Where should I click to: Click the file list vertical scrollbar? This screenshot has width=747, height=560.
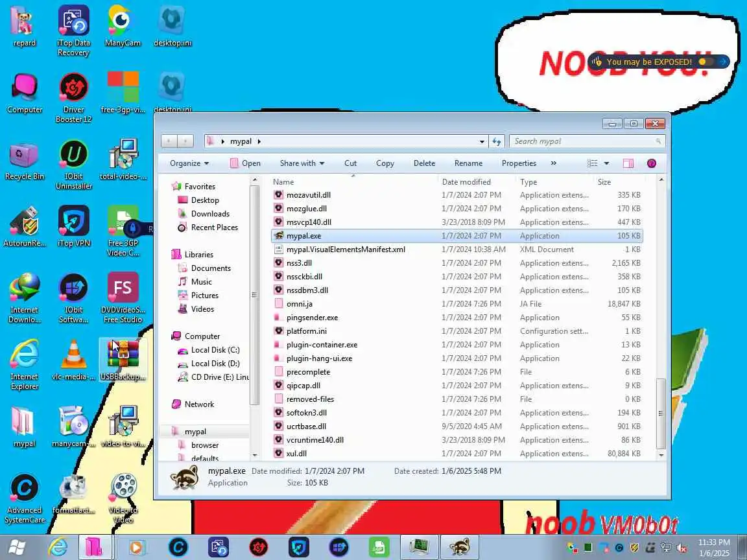[x=661, y=414]
